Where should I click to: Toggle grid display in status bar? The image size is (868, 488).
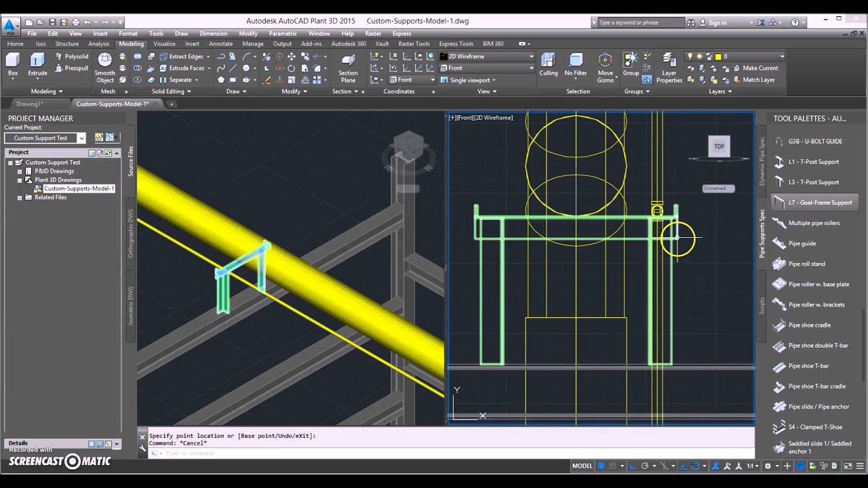tap(601, 466)
